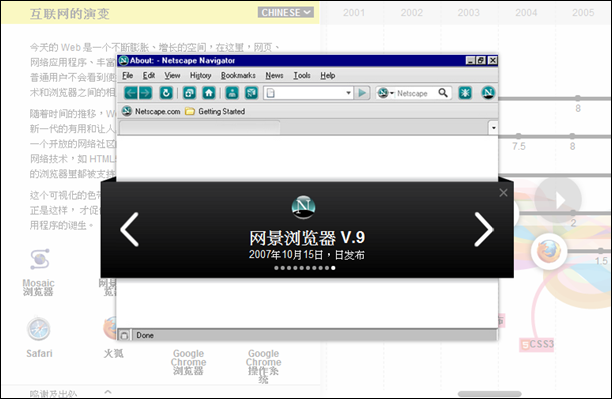Click the status bar lock icon
This screenshot has width=612, height=399.
124,335
